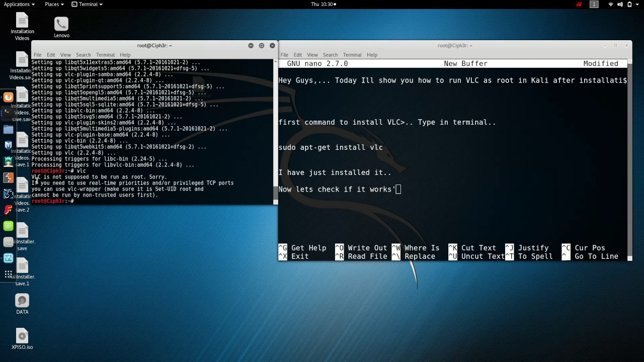The height and width of the screenshot is (362, 644).
Task: Click 'I have just installed it..' text in nano
Action: 335,172
